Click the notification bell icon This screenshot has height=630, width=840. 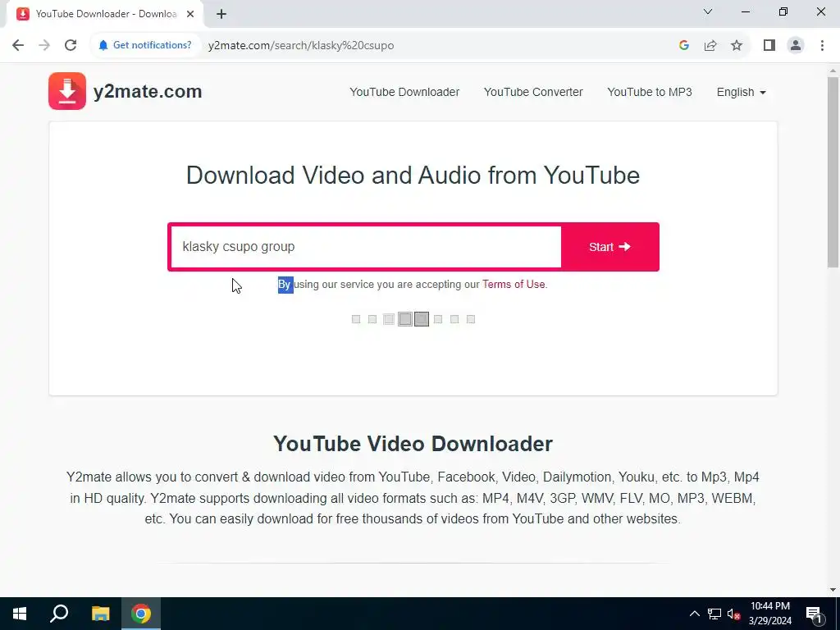(x=103, y=45)
